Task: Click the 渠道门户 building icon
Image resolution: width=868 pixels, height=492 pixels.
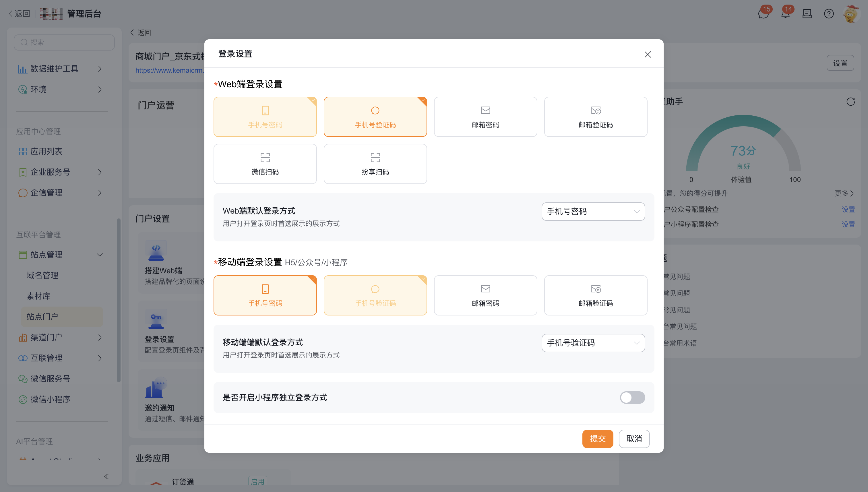Action: pos(23,338)
